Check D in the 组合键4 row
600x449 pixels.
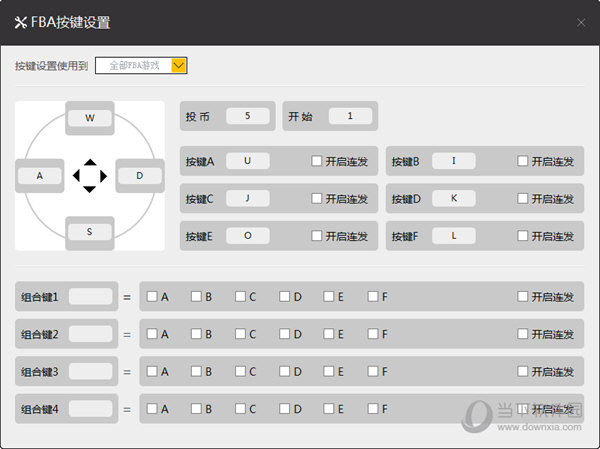pos(284,409)
